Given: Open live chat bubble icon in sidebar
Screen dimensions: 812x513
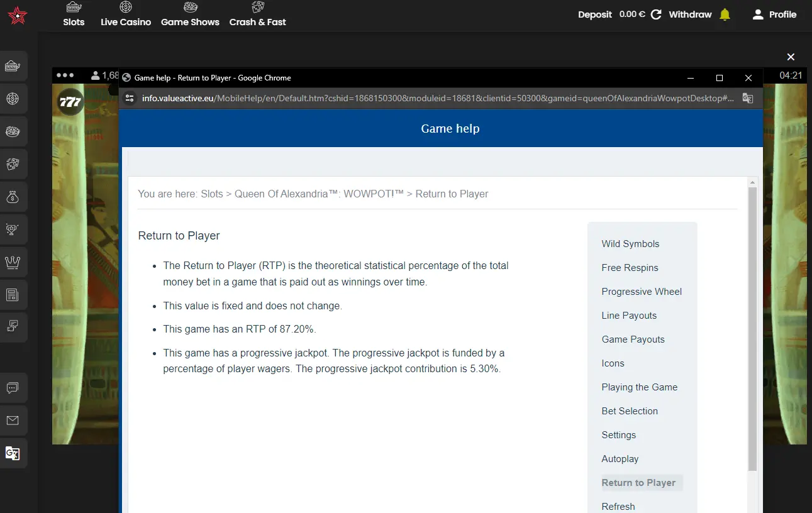Looking at the screenshot, I should click(13, 388).
